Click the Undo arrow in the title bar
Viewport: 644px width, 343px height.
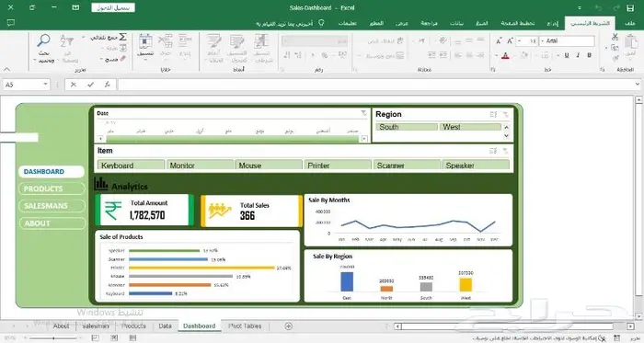pyautogui.click(x=598, y=7)
